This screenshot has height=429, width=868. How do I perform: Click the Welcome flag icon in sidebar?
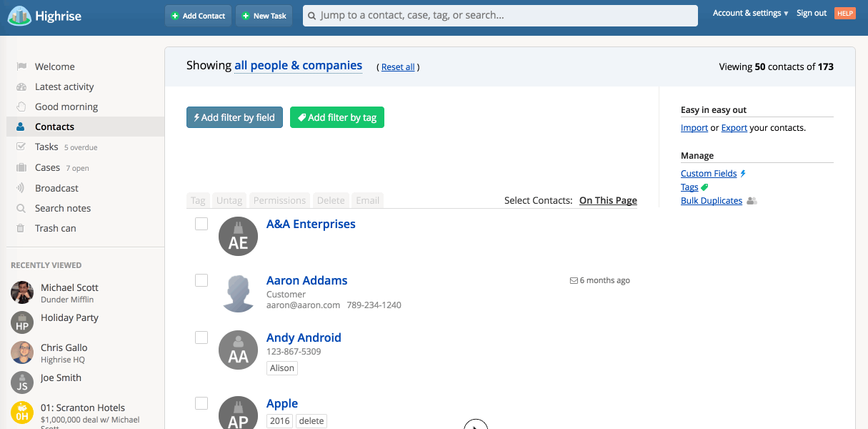point(21,66)
